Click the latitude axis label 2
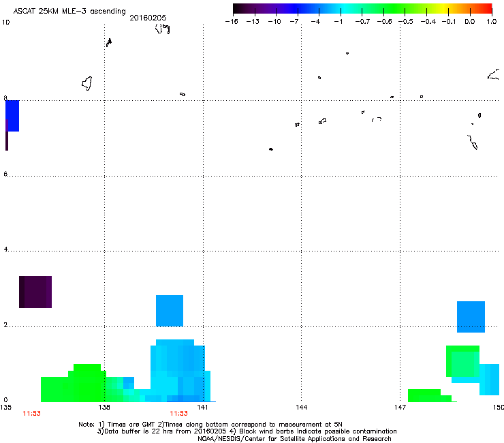Screen dimensions: 504x443 click(x=5, y=325)
